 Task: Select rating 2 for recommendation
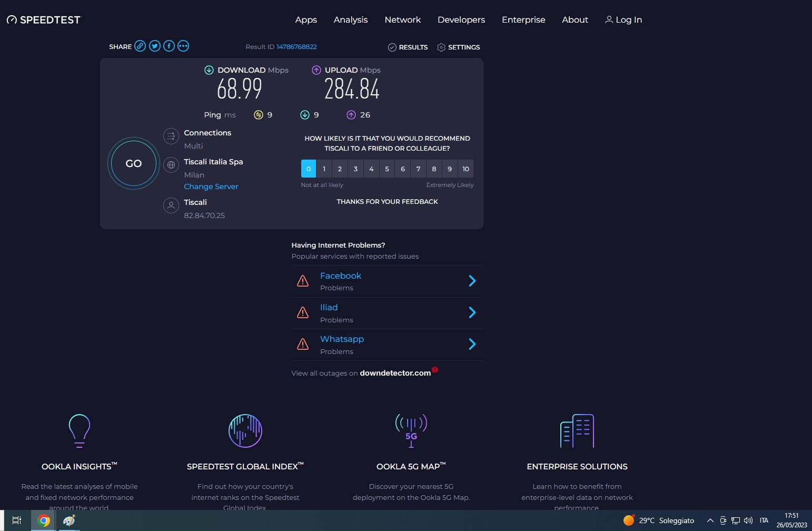[x=340, y=169]
